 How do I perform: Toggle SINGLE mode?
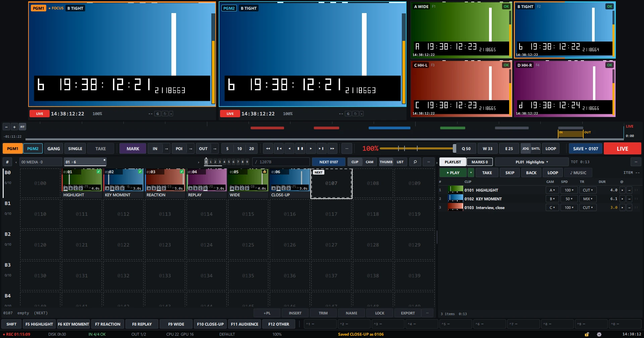point(75,149)
